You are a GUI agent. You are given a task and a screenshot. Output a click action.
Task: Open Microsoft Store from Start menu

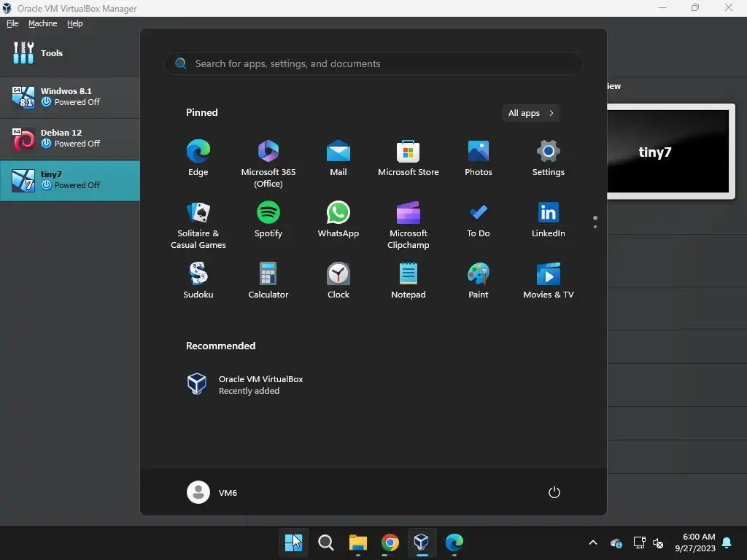point(409,158)
